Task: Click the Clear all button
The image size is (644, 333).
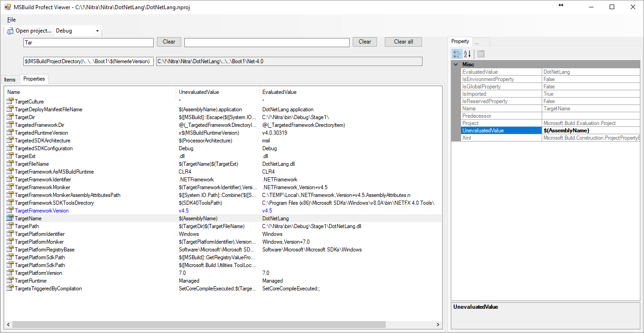Action: pyautogui.click(x=403, y=42)
